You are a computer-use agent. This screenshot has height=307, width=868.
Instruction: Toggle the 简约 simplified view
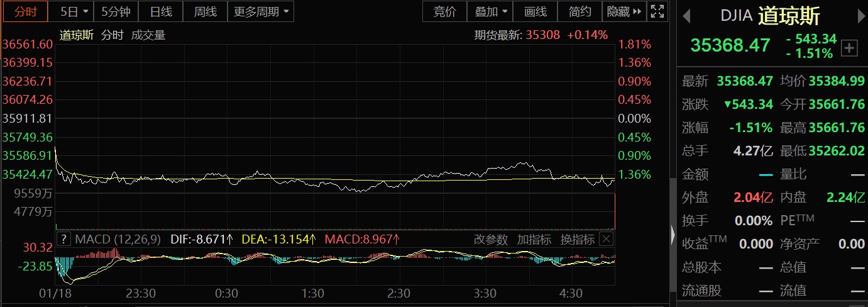click(580, 11)
